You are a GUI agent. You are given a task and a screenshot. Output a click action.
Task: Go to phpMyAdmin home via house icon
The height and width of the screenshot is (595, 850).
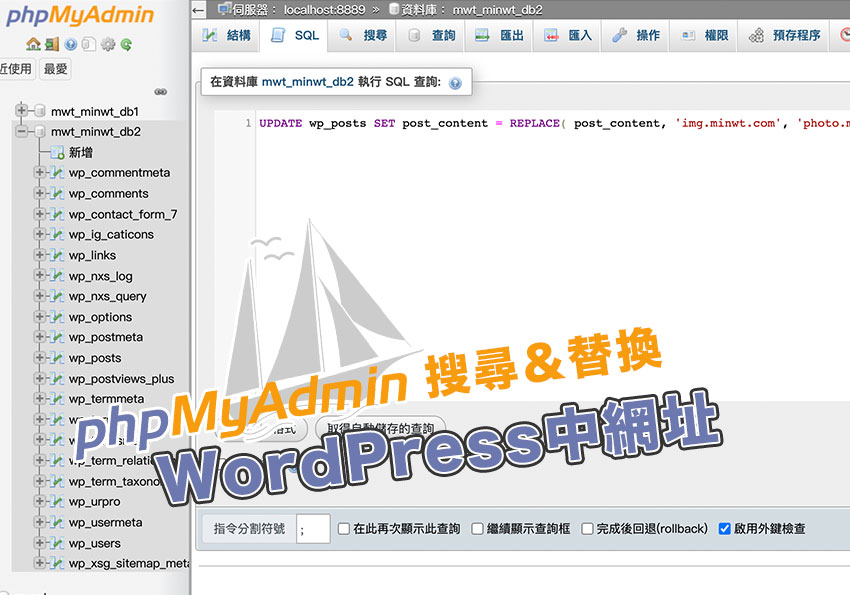pyautogui.click(x=33, y=44)
